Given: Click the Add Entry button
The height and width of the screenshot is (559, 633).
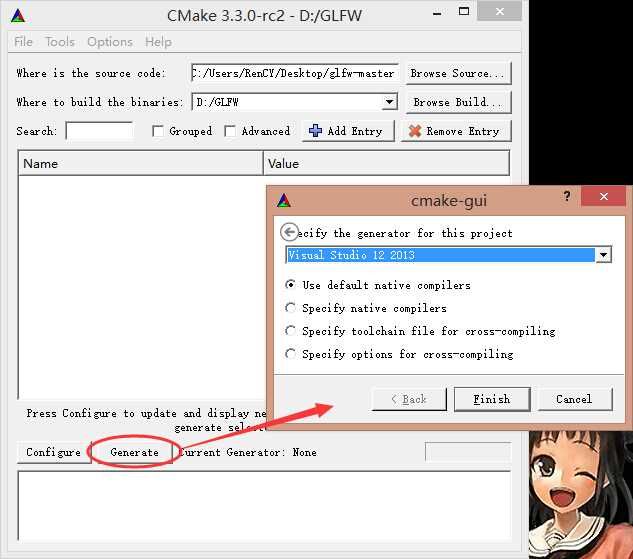Looking at the screenshot, I should point(348,131).
